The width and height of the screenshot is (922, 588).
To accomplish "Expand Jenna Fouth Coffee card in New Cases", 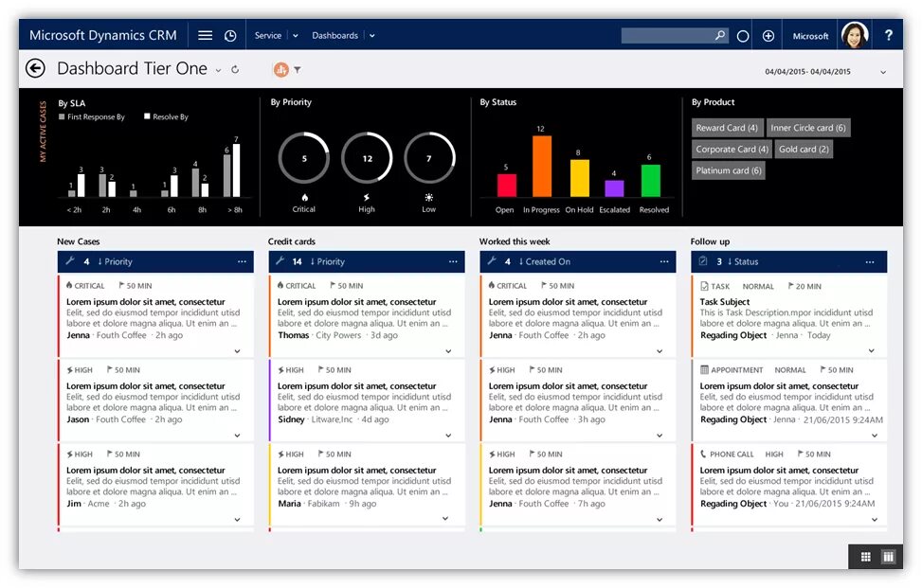I will point(238,351).
